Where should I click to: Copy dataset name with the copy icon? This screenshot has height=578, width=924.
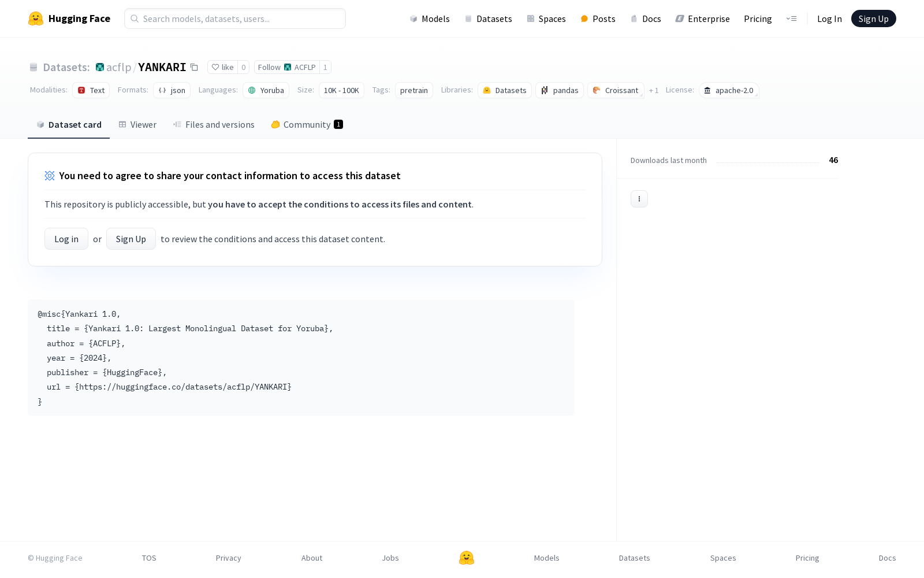195,67
